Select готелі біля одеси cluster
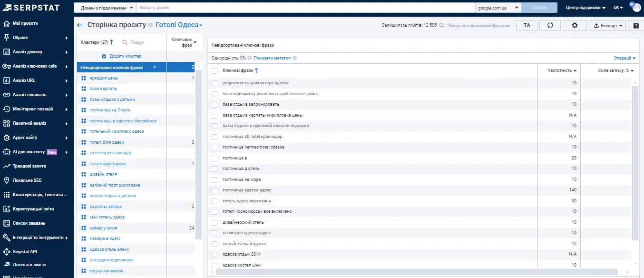This screenshot has width=644, height=278. tap(107, 142)
